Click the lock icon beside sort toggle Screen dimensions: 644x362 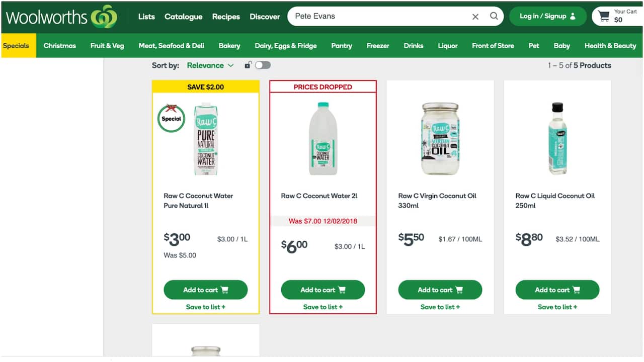[248, 65]
